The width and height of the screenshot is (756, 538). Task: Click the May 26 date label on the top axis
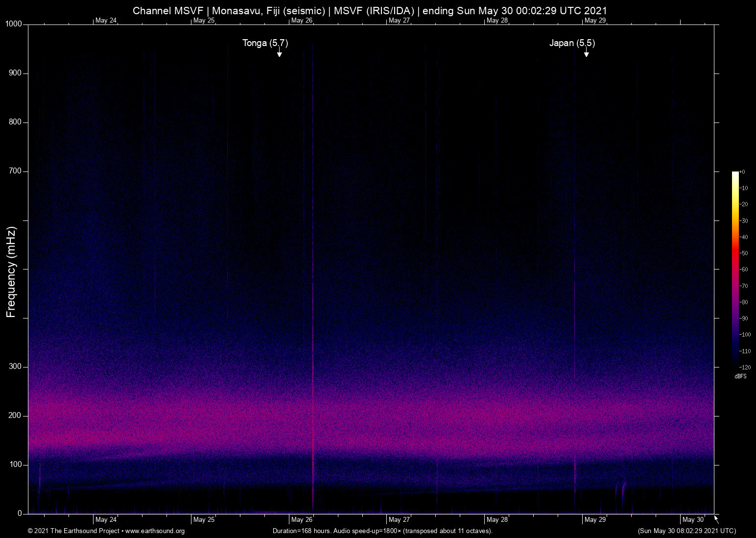click(x=302, y=21)
